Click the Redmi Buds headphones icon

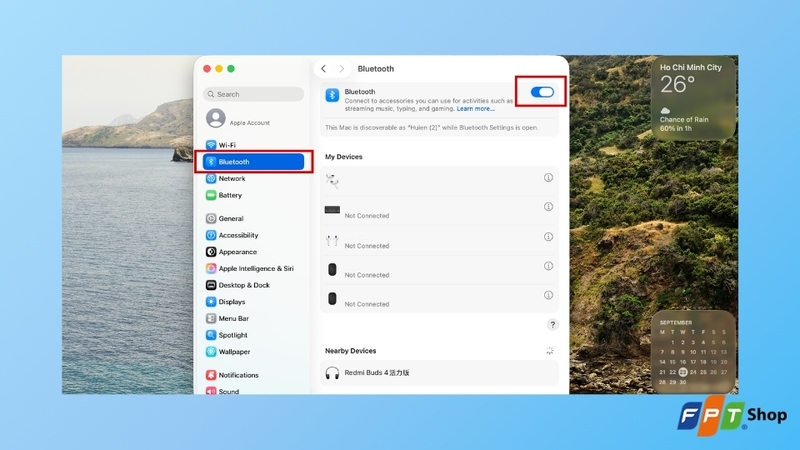click(x=332, y=373)
